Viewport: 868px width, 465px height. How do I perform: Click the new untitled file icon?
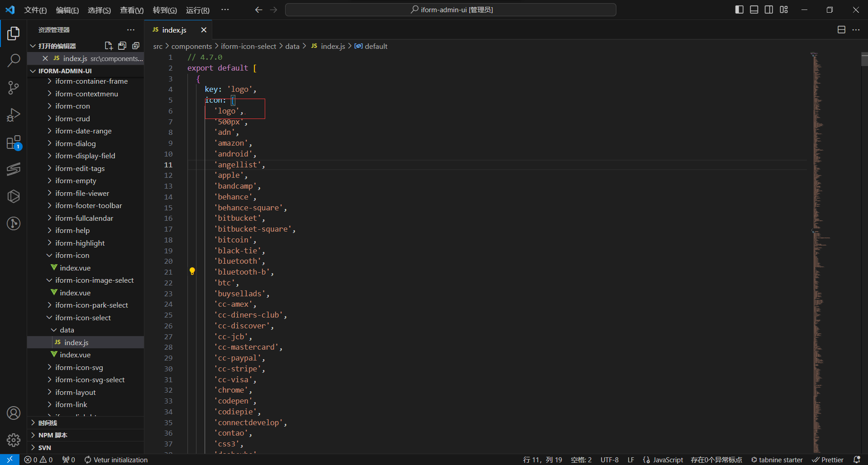point(109,46)
